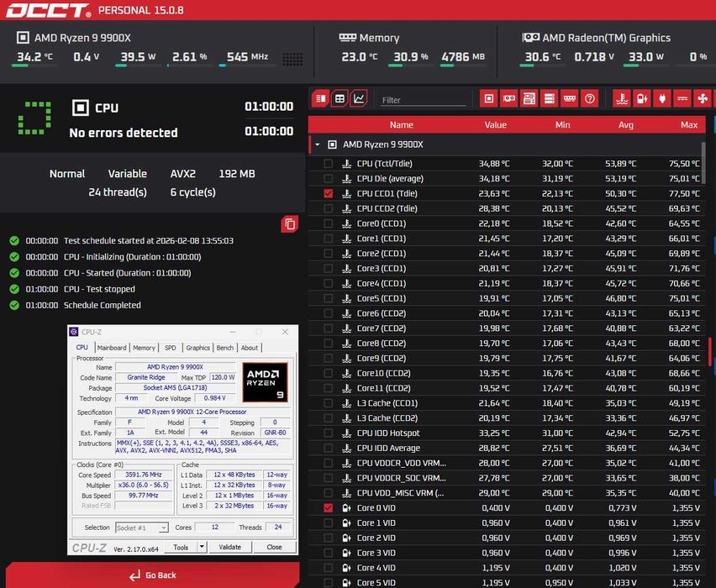Image resolution: width=716 pixels, height=588 pixels.
Task: Select the 'Schedule Completed' log entry
Action: pyautogui.click(x=103, y=305)
